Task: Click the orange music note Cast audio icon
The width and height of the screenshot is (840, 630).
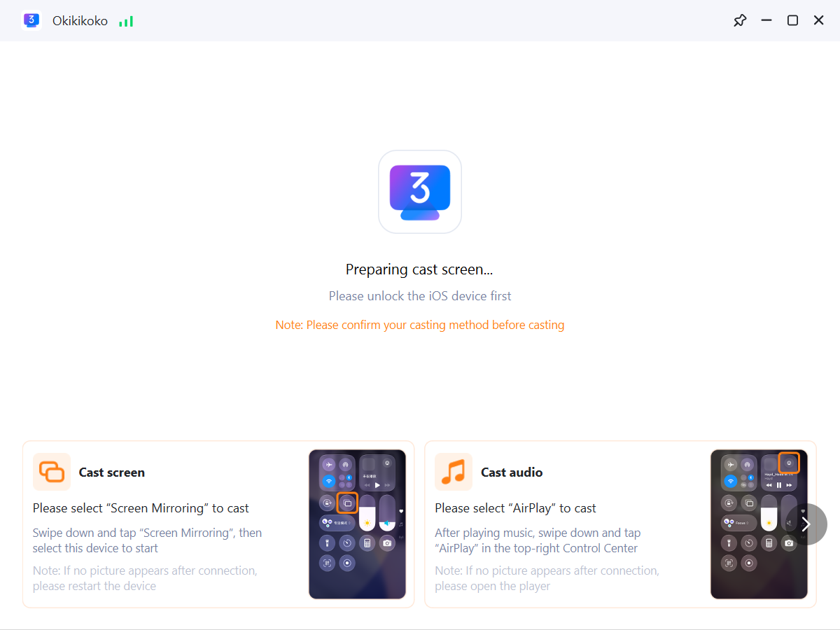Action: click(454, 472)
